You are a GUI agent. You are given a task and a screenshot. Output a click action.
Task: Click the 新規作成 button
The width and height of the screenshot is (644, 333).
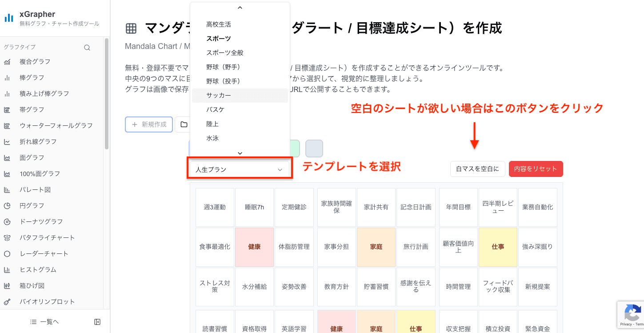pyautogui.click(x=149, y=124)
